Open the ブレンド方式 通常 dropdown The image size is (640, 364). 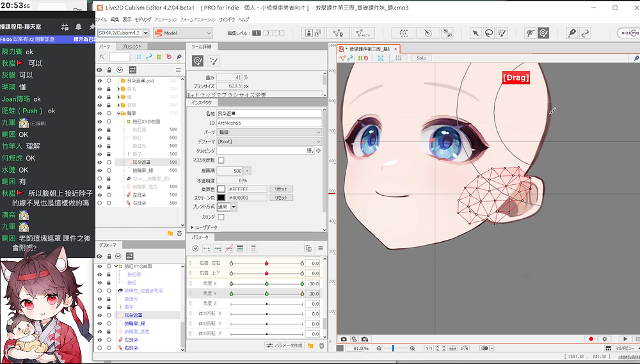point(227,207)
